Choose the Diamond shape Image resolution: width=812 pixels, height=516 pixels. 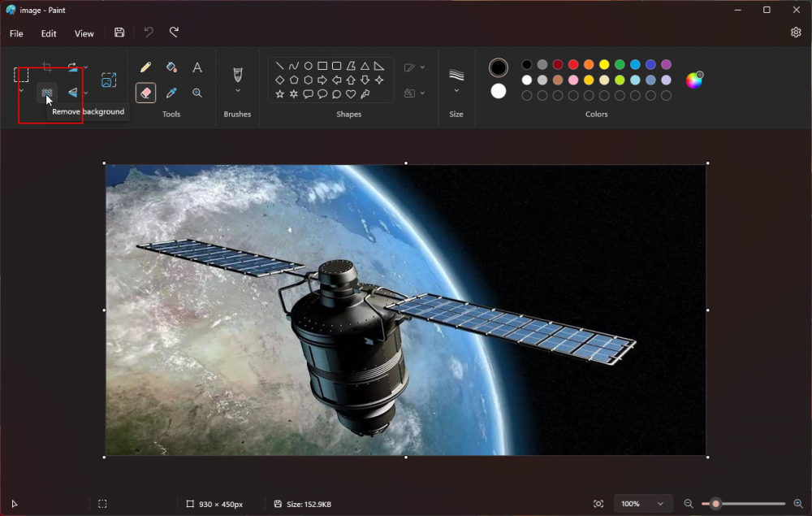279,80
